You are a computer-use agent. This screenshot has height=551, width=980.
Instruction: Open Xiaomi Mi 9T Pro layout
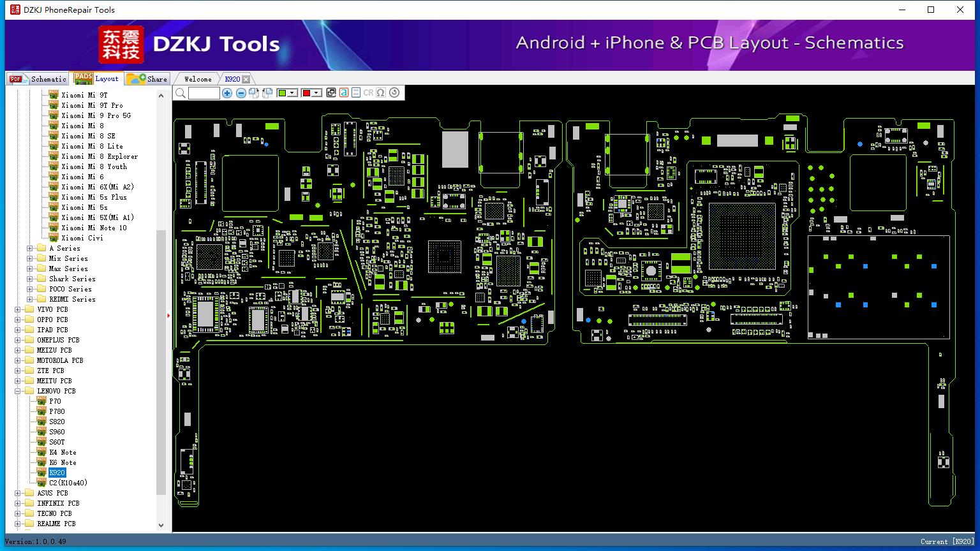tap(92, 105)
